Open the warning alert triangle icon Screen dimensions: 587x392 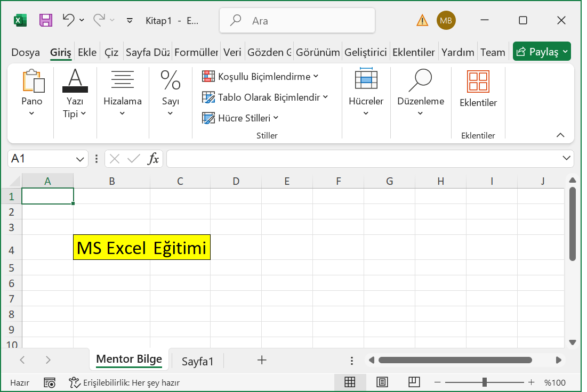(422, 20)
